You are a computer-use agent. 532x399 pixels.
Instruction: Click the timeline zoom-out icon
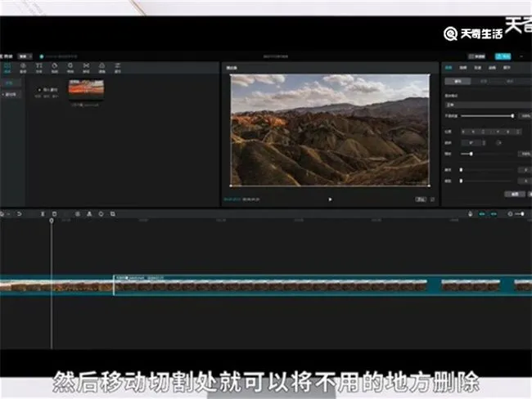tap(510, 214)
